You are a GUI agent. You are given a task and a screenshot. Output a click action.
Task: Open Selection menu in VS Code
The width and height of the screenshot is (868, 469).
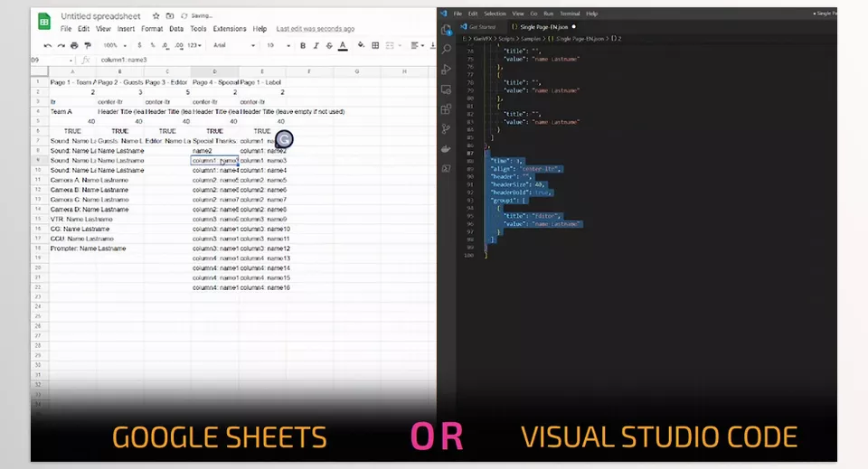point(495,14)
